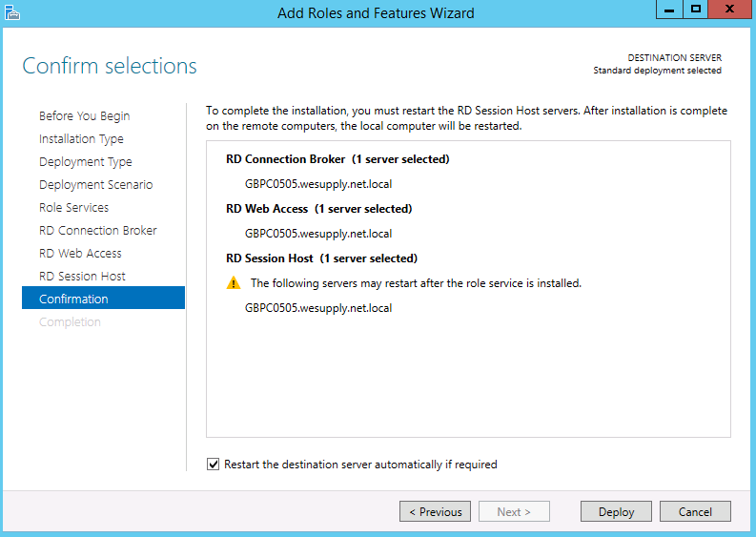Click the highlighted Confirmation step
Image resolution: width=756 pixels, height=537 pixels.
[x=103, y=299]
